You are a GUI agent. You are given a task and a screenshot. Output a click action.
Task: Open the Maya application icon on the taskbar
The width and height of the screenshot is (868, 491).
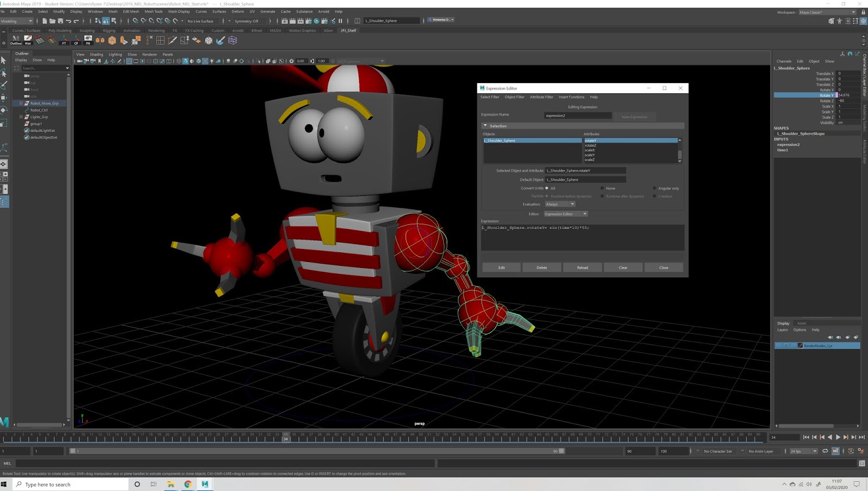point(205,484)
